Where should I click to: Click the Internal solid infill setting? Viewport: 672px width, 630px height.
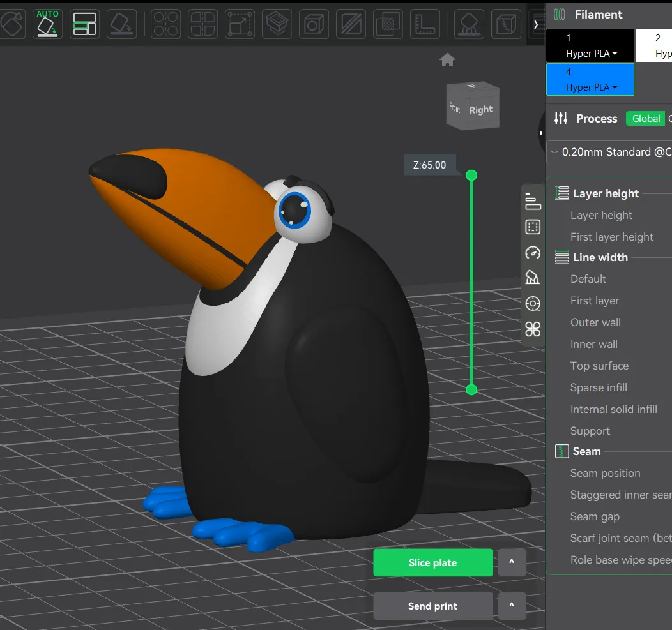coord(613,409)
